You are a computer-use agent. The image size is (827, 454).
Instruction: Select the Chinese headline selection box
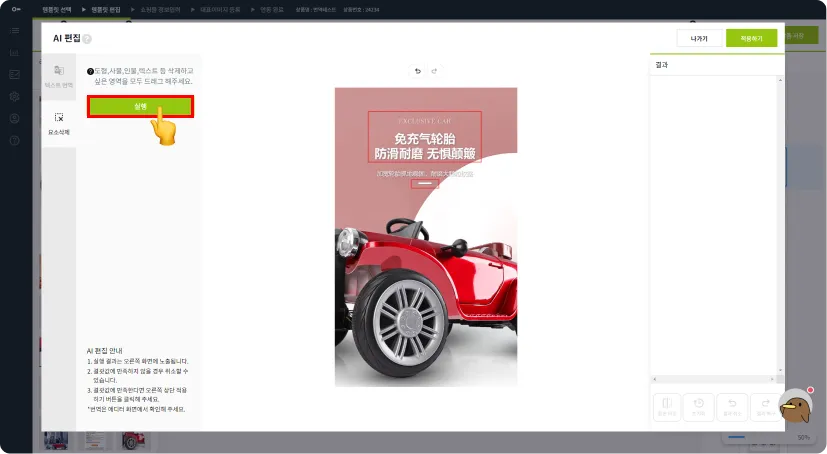click(425, 137)
